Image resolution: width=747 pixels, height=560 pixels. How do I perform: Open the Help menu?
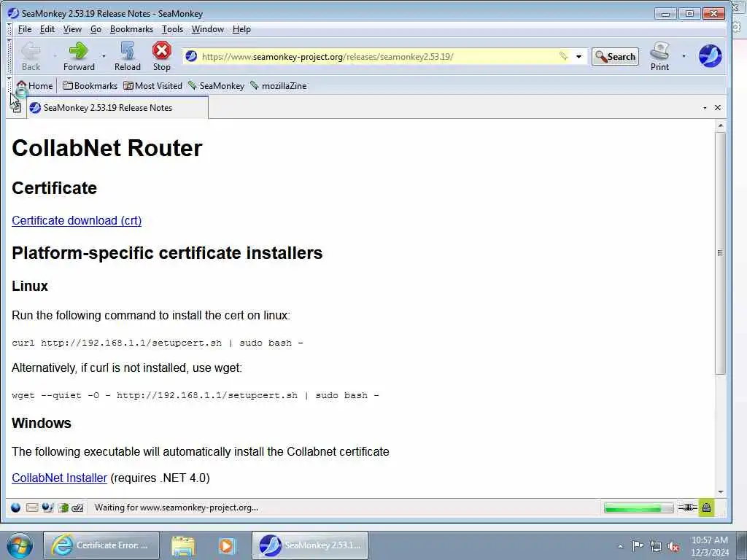pyautogui.click(x=241, y=29)
